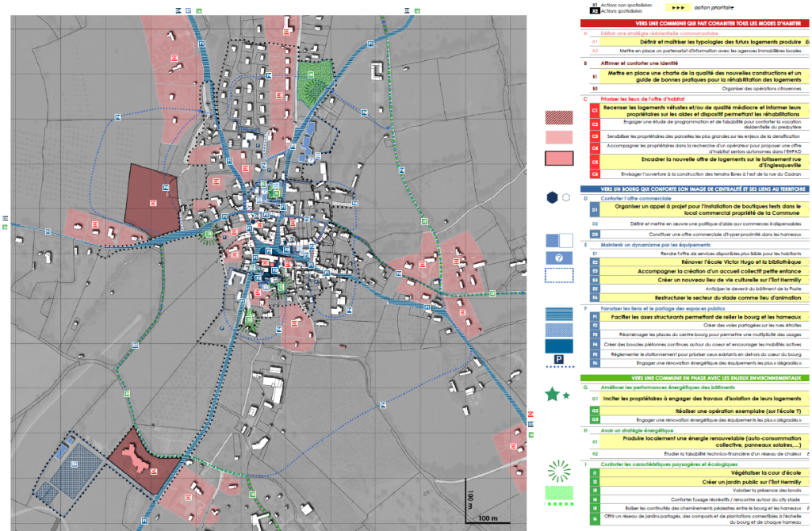812x531 pixels.
Task: Click the small green star legend symbol
Action: (x=566, y=395)
